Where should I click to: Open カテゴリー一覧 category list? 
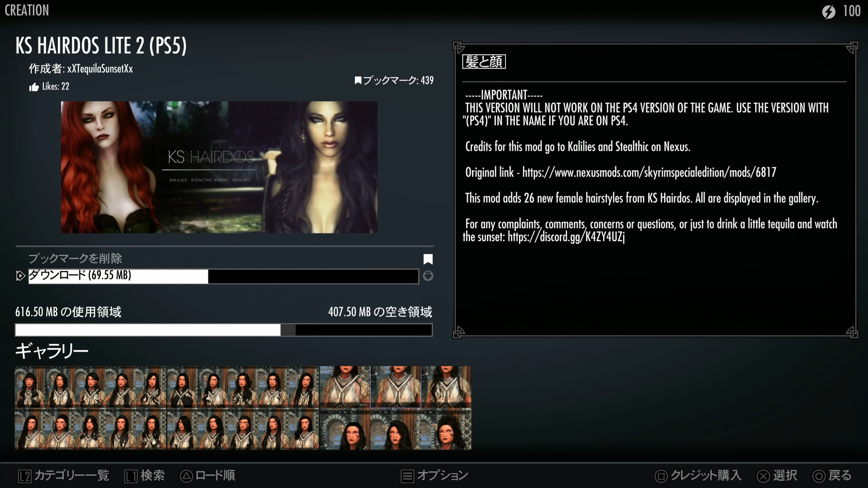coord(72,475)
